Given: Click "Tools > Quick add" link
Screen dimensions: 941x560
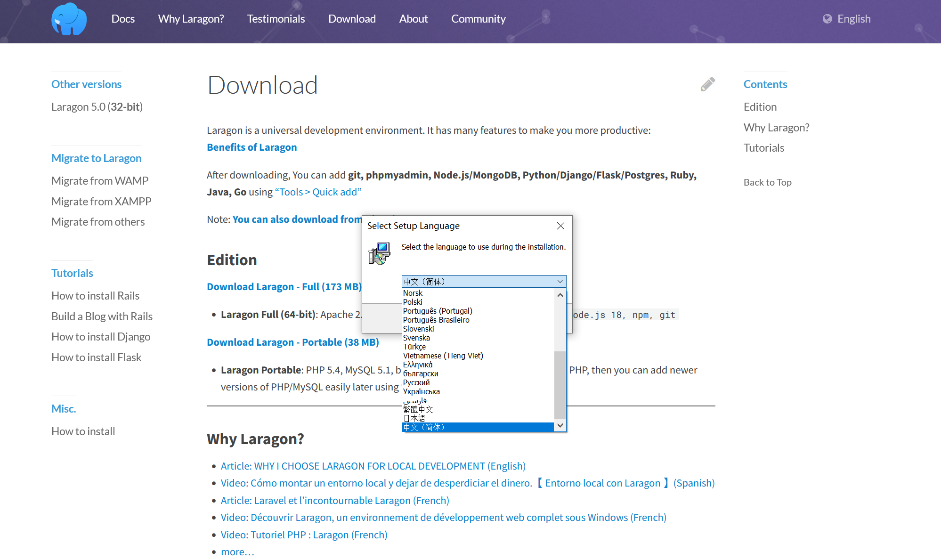Looking at the screenshot, I should (318, 192).
